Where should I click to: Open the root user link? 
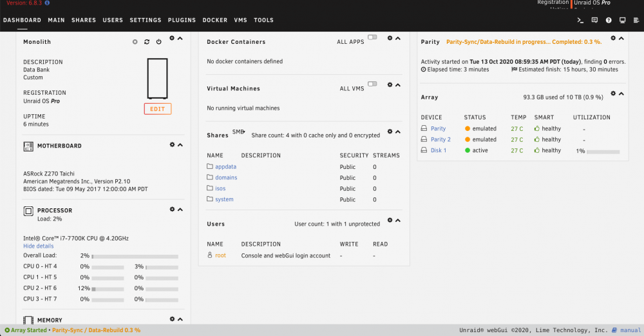click(x=220, y=255)
